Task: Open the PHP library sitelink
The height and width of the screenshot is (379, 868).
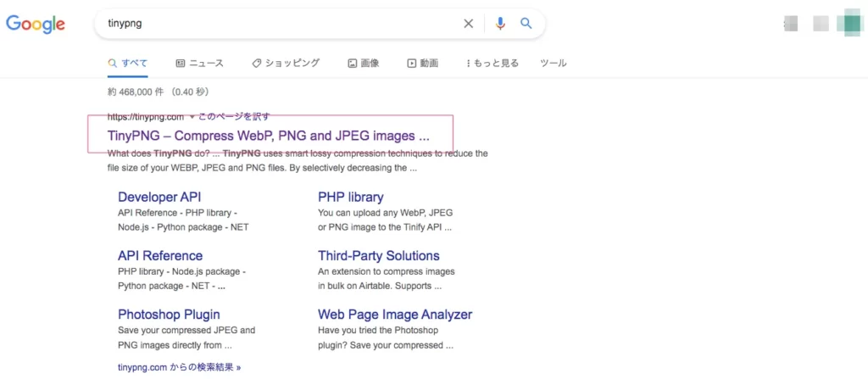Action: pos(350,197)
